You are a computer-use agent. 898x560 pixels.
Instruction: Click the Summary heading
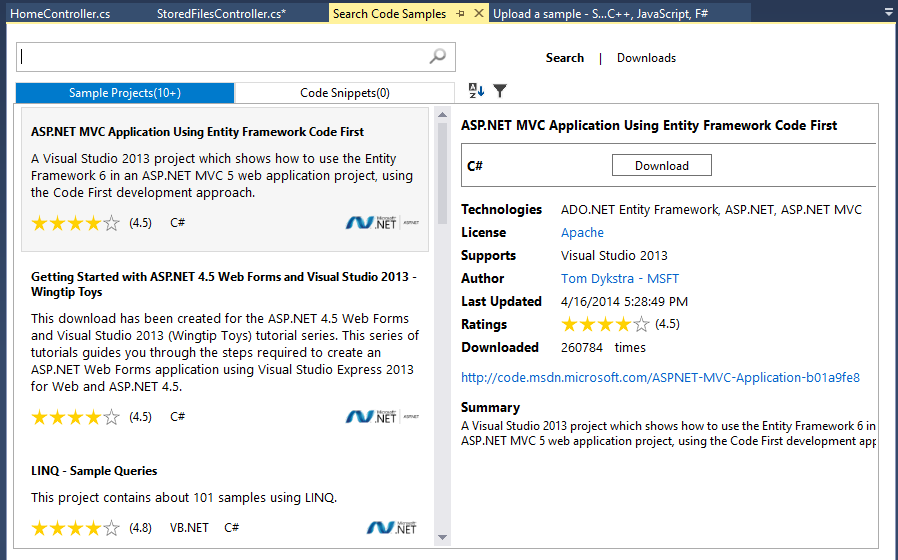coord(490,407)
